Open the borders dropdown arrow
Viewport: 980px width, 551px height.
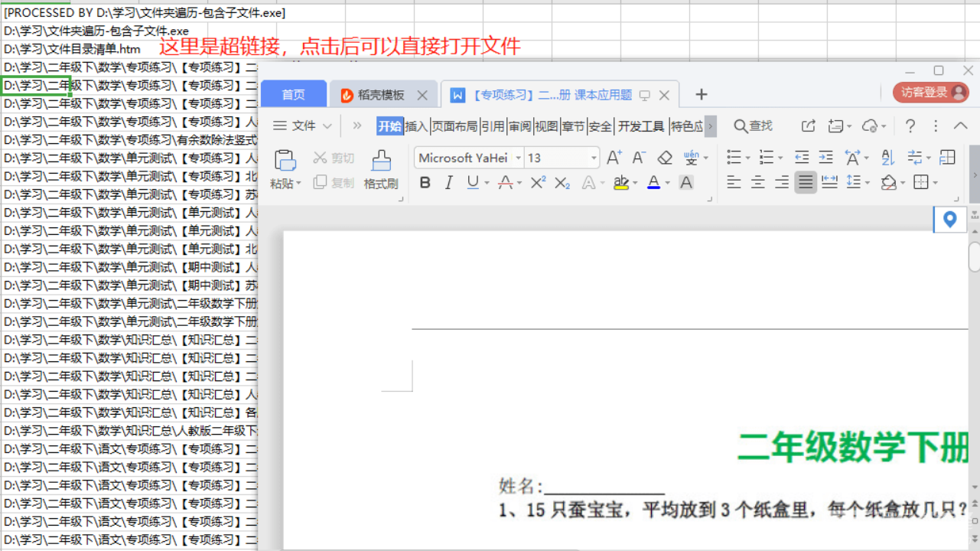tap(936, 183)
